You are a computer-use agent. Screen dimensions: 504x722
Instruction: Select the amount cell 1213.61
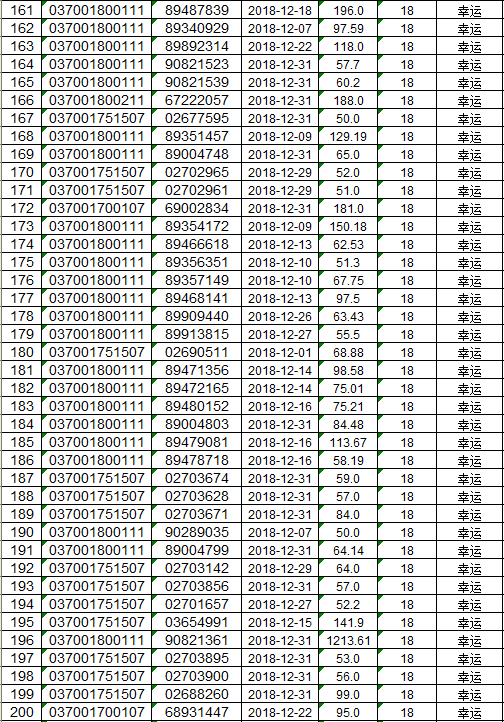pyautogui.click(x=348, y=640)
